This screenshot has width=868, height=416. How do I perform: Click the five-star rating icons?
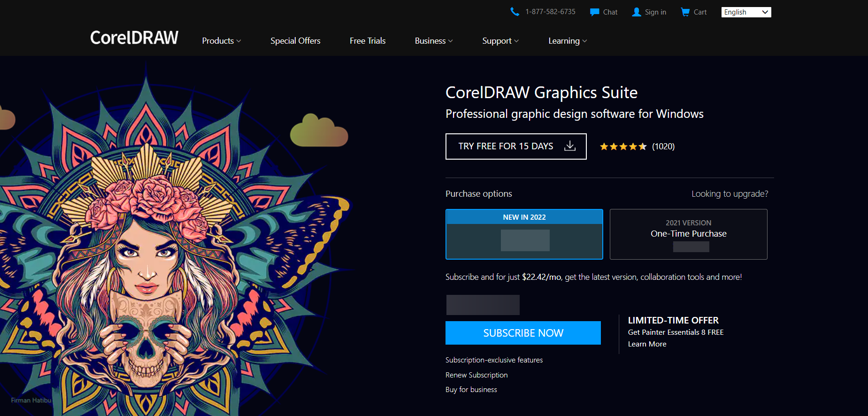pyautogui.click(x=623, y=146)
